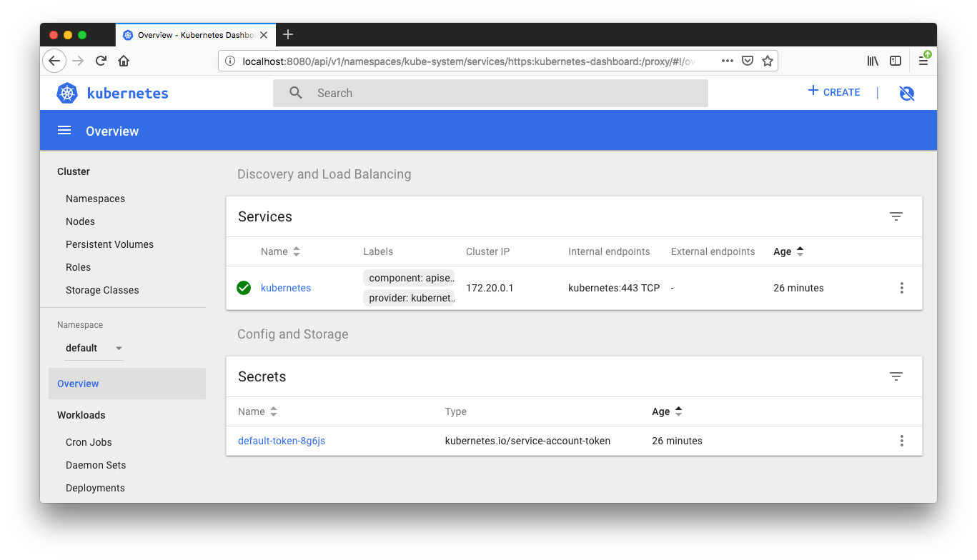
Task: Toggle the dashboard hamburger navigation menu
Action: coord(64,131)
